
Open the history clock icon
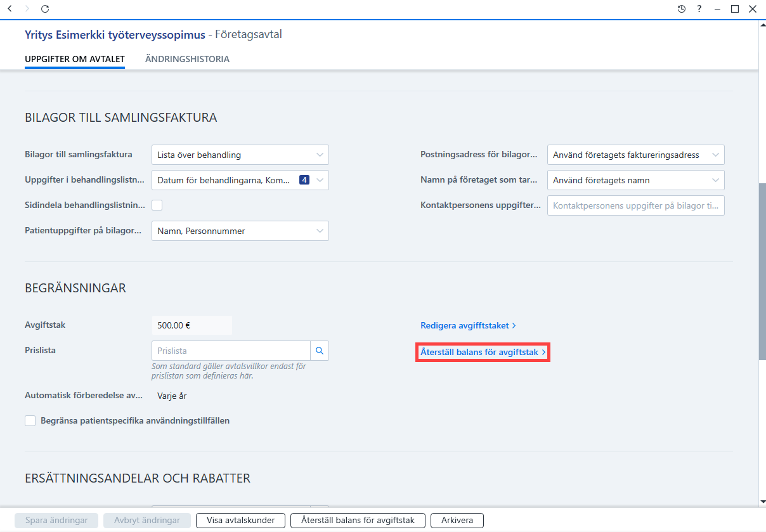coord(682,9)
